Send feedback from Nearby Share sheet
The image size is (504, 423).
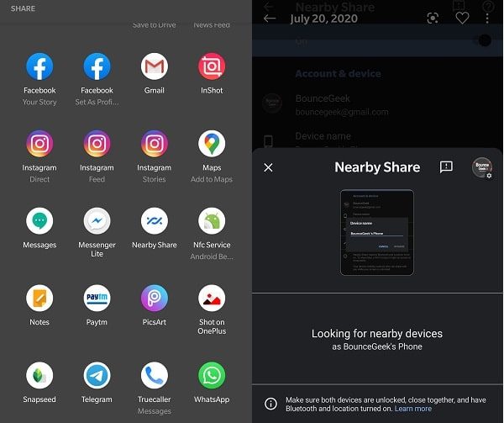click(446, 167)
